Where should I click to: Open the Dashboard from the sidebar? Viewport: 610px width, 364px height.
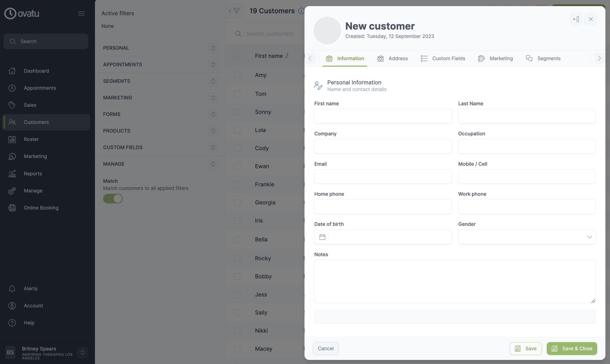[36, 71]
